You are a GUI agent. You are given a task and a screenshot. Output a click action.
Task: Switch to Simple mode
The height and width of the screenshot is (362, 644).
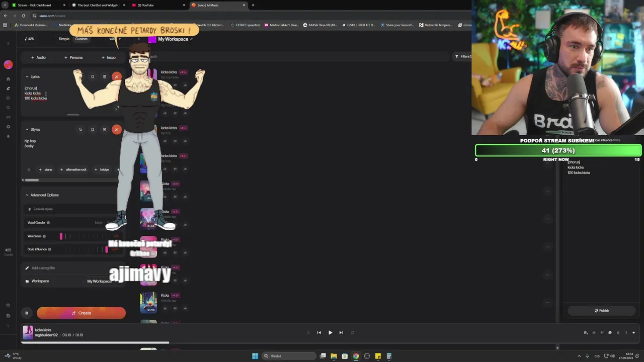[x=64, y=39]
